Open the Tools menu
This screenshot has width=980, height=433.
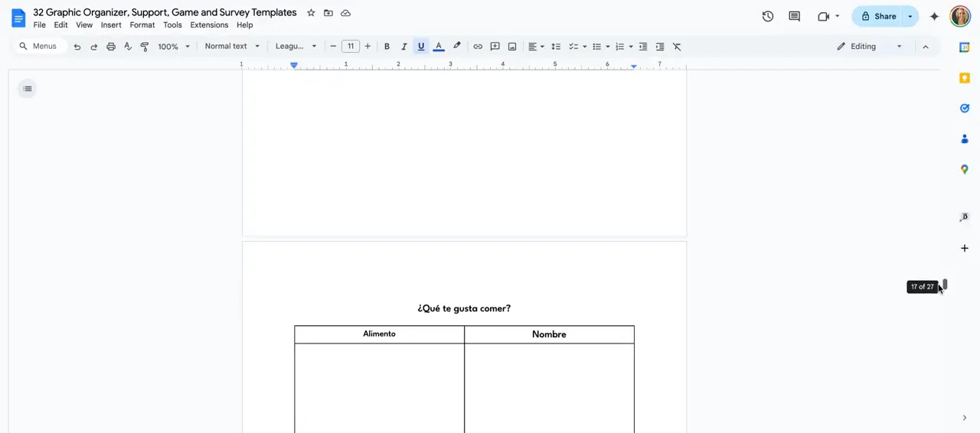point(172,25)
